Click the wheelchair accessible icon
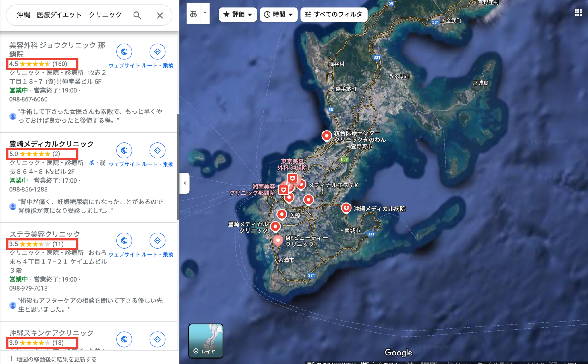This screenshot has height=364, width=588. point(92,163)
